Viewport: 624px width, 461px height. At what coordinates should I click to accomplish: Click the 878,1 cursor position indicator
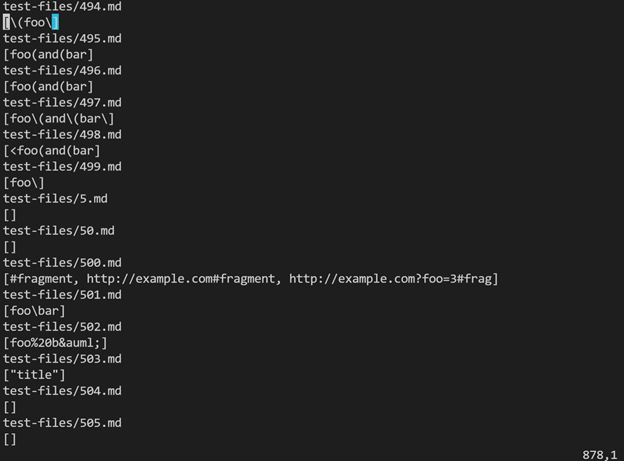tap(599, 455)
